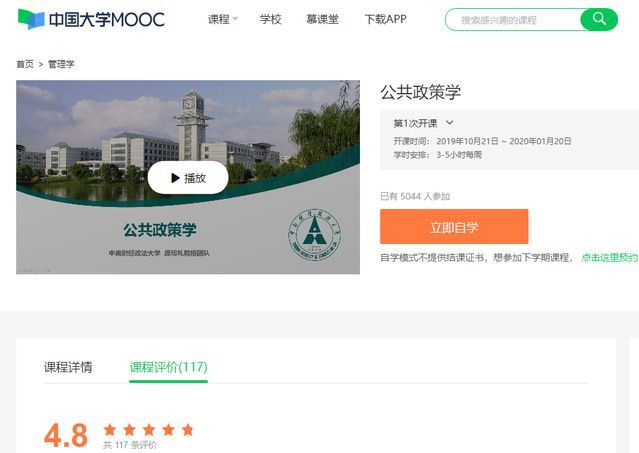Viewport: 639px width, 453px height.
Task: Click the 公共政策学 course title heading
Action: [x=420, y=92]
